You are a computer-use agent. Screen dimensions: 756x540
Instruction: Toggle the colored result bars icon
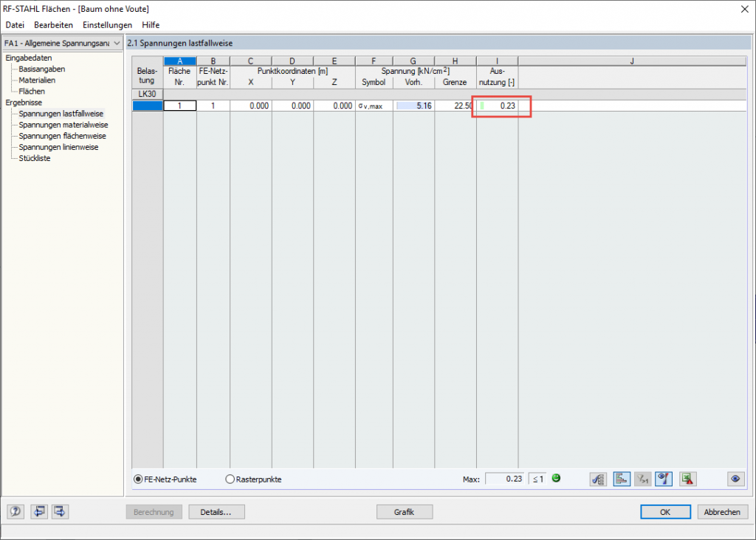(622, 479)
